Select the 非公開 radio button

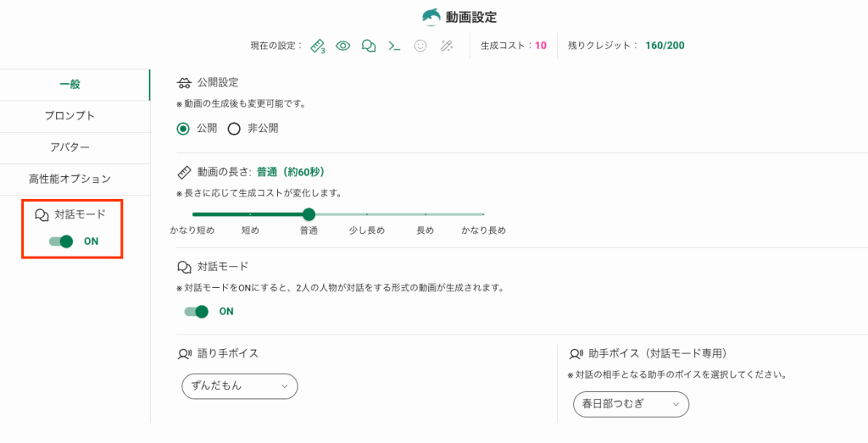[234, 129]
